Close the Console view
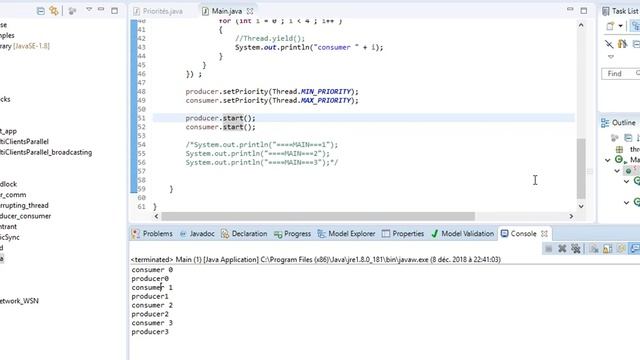 click(x=544, y=233)
